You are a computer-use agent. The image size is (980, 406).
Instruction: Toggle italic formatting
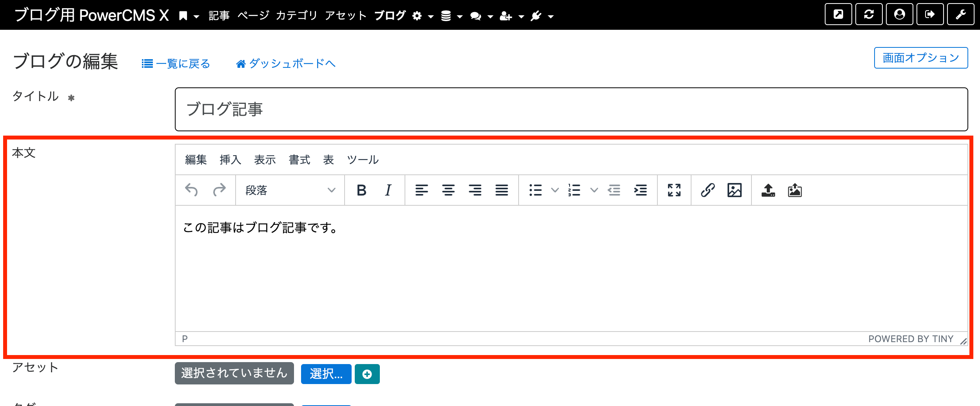point(388,190)
